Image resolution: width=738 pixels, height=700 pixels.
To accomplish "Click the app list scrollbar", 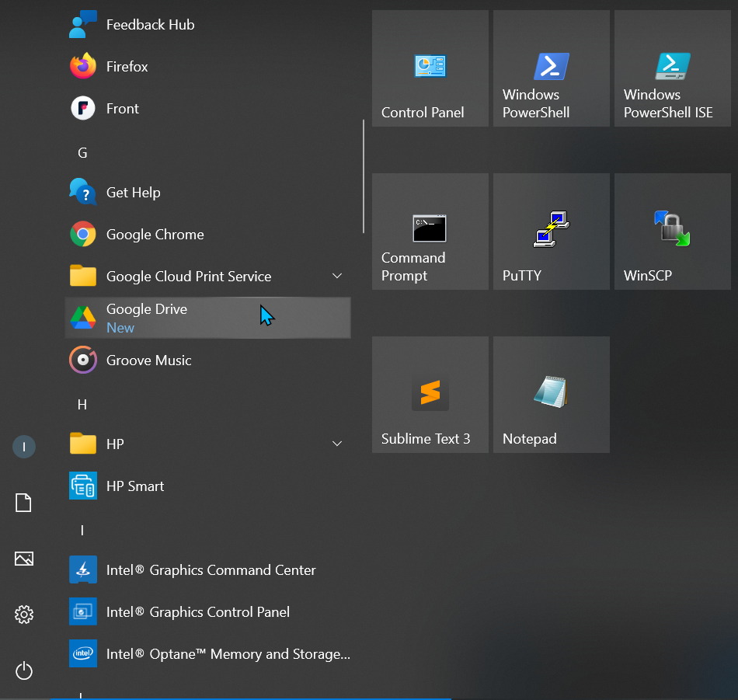I will click(364, 176).
